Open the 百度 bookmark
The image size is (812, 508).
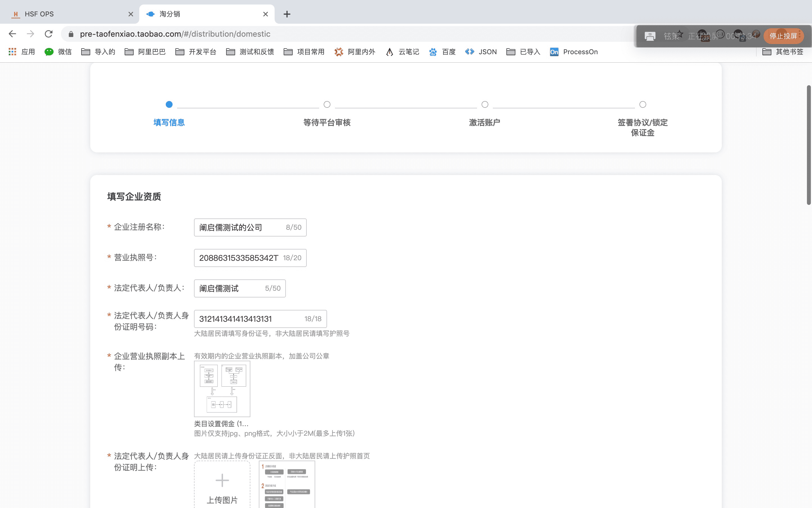point(442,52)
